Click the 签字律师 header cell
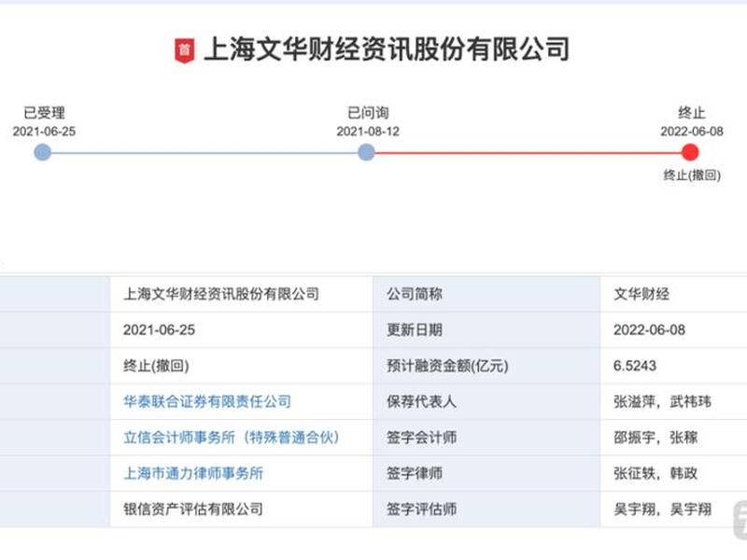 point(486,473)
